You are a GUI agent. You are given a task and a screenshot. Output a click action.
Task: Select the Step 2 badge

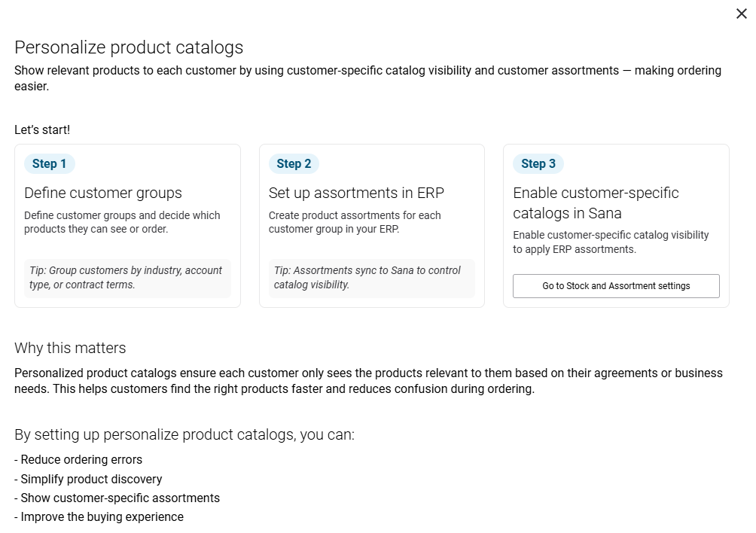(294, 163)
